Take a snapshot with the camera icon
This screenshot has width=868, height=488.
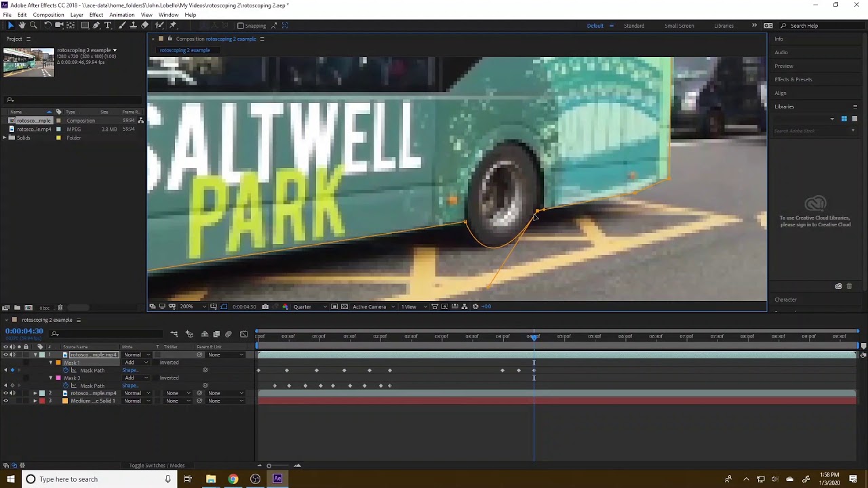[265, 306]
